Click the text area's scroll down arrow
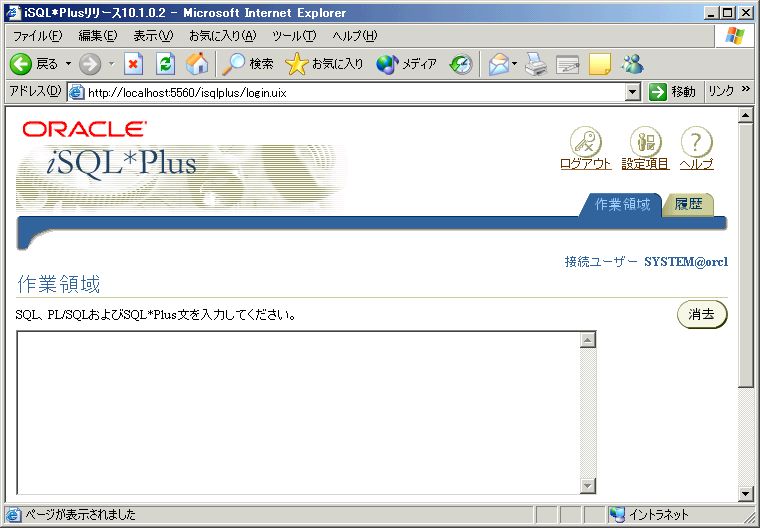The height and width of the screenshot is (528, 760). click(x=587, y=485)
